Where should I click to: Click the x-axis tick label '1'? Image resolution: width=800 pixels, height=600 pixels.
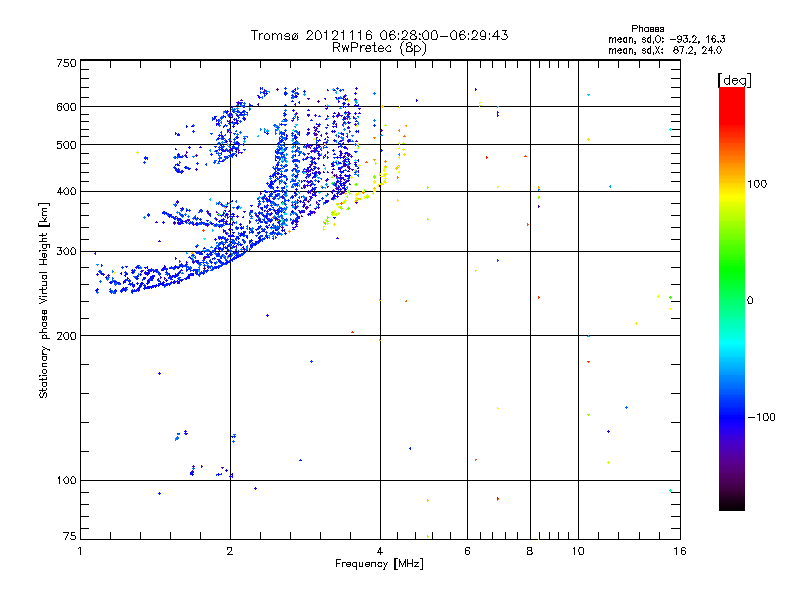(80, 551)
